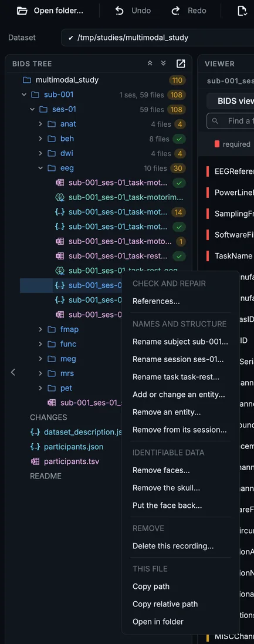Click the 30 issues badge on eeg
This screenshot has width=254, height=644.
179,168
